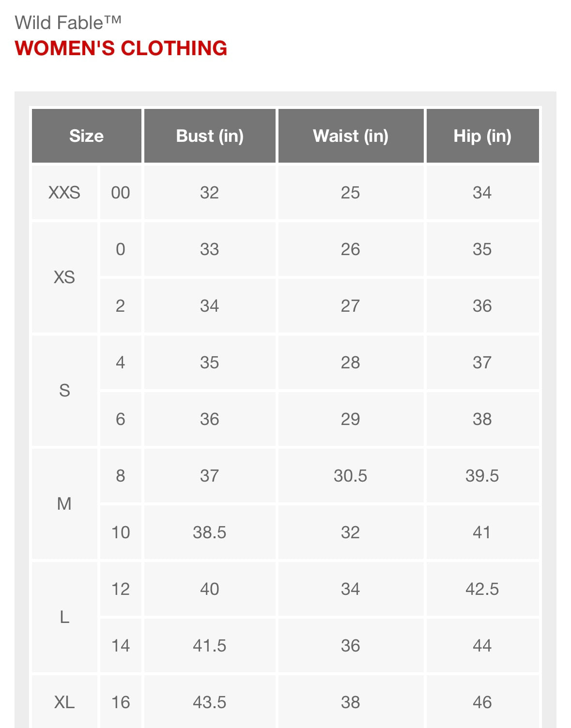Select the 42.5 hip measurement cell
571x728 pixels.
pyautogui.click(x=482, y=589)
